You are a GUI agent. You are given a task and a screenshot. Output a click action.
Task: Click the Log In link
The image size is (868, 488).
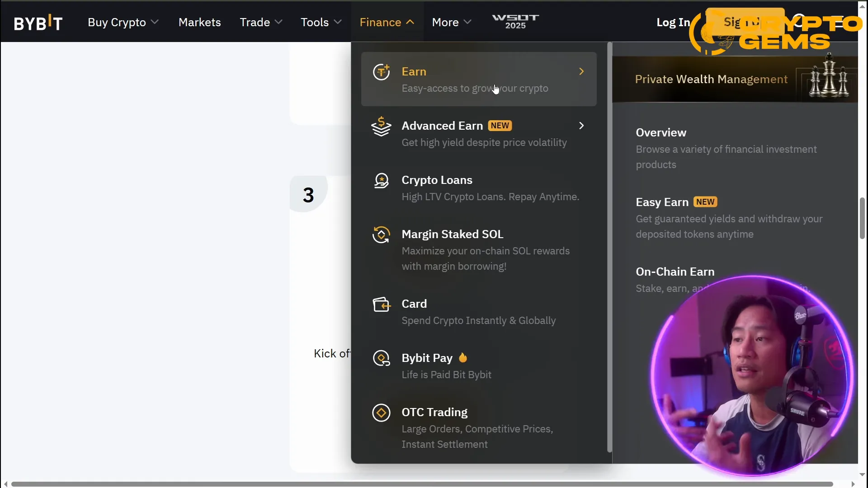point(673,22)
